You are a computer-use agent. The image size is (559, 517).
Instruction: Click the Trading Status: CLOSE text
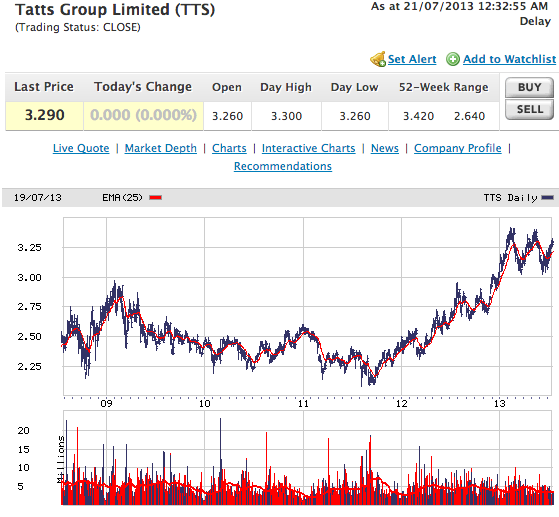(78, 27)
